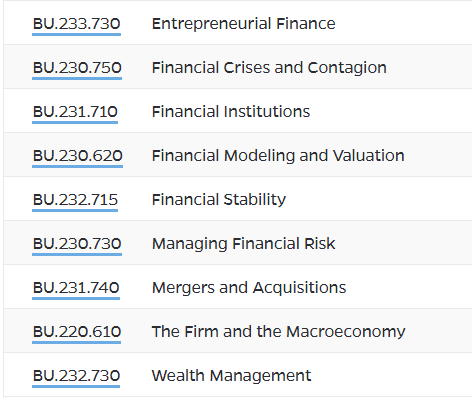
Task: Open the BU.233.730 course link
Action: pos(76,24)
